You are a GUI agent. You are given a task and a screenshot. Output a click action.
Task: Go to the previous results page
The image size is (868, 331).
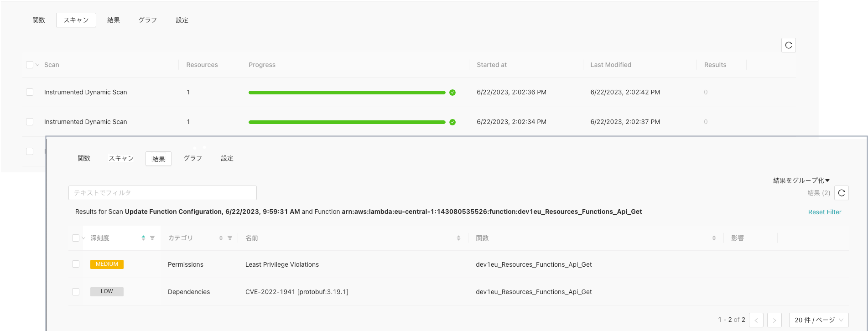756,320
